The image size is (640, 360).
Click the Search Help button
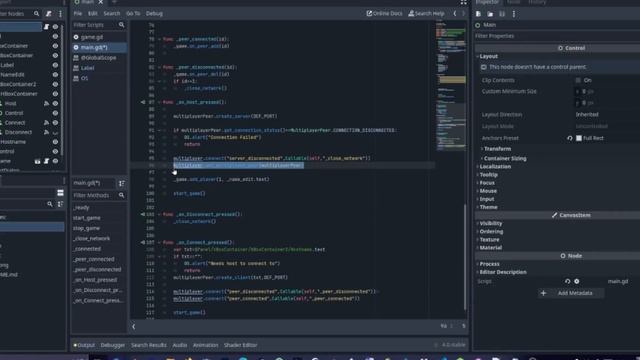(427, 13)
